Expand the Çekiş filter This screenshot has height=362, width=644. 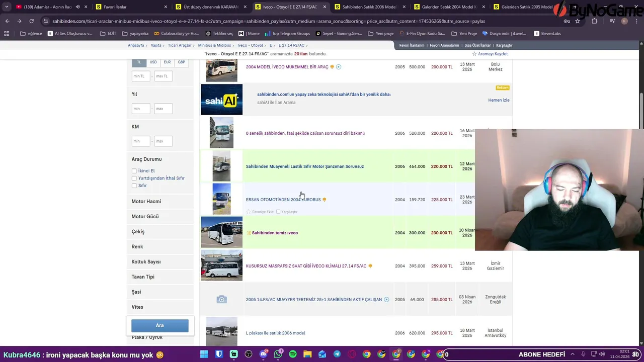(x=160, y=232)
